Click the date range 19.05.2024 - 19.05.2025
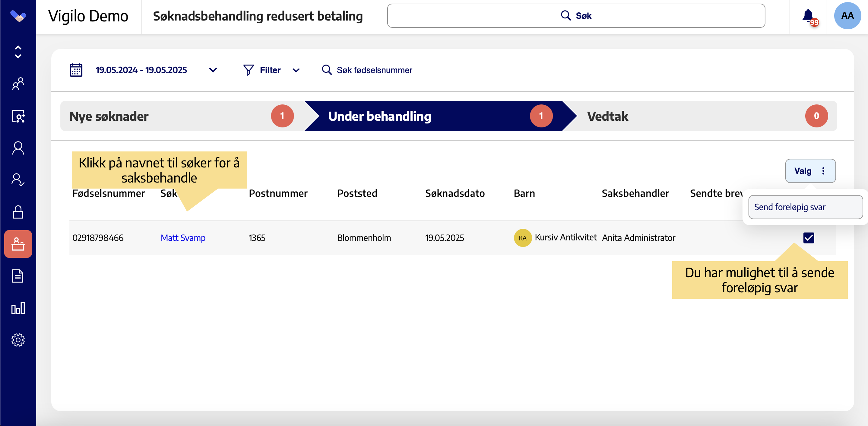Screen dimensions: 868x426 coord(141,70)
